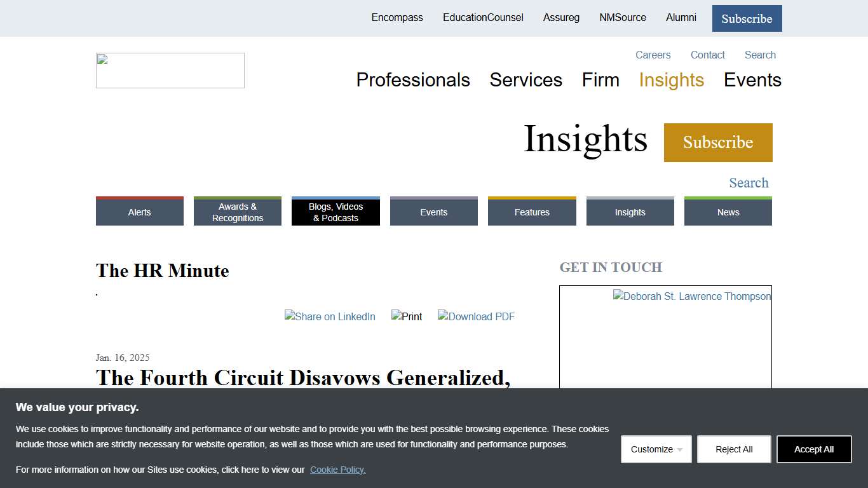Click the Search link below Insights heading

[x=749, y=183]
